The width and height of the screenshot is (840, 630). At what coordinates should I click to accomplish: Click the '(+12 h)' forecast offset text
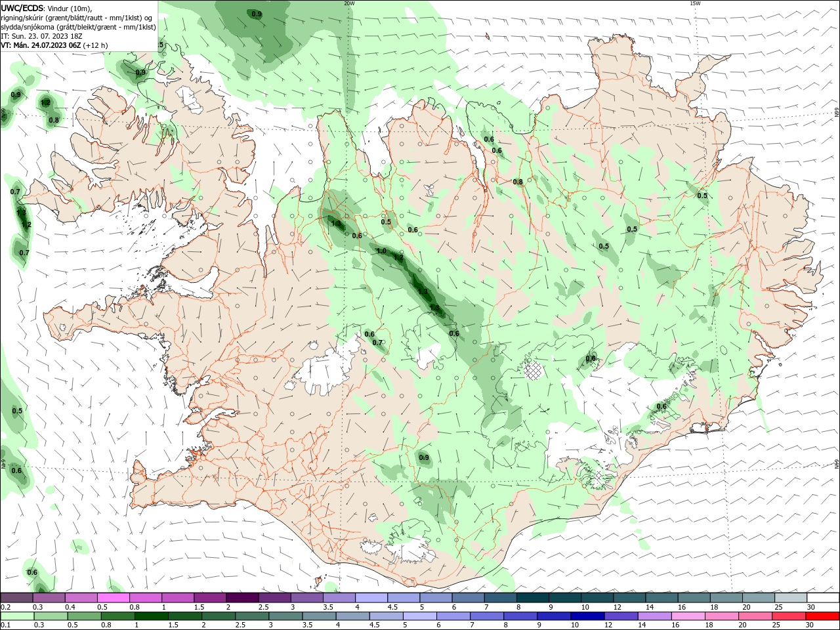[x=96, y=45]
